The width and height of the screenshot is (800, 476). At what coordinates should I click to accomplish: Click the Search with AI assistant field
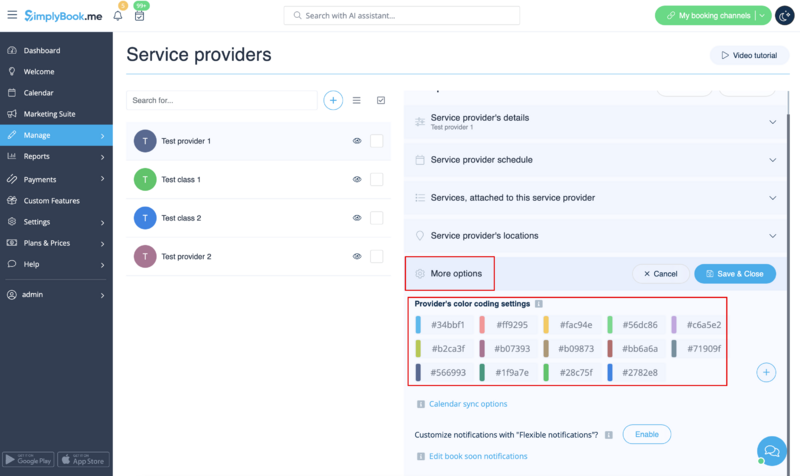402,16
